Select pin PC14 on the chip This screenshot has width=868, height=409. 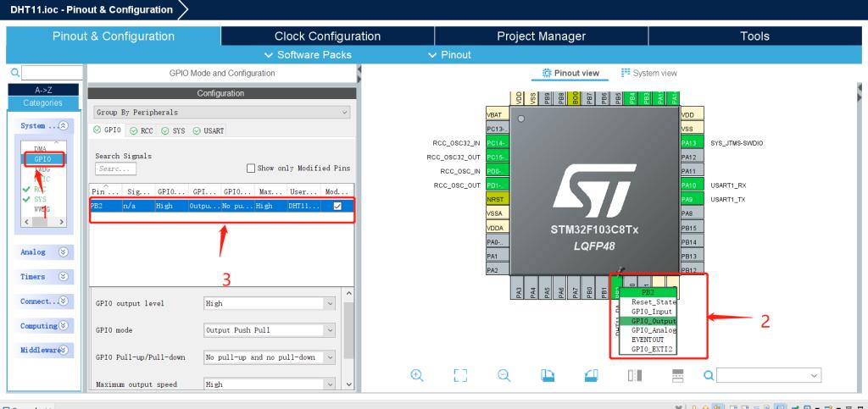click(498, 142)
